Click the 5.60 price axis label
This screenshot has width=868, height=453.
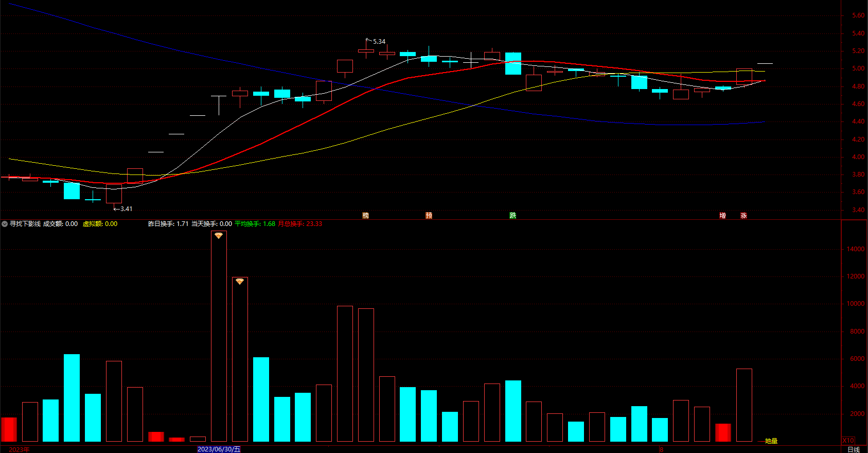pos(858,15)
